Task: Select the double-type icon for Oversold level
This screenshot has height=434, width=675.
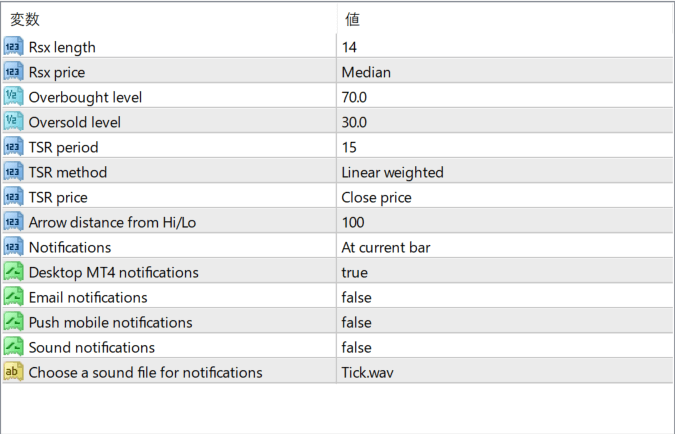Action: coord(13,121)
